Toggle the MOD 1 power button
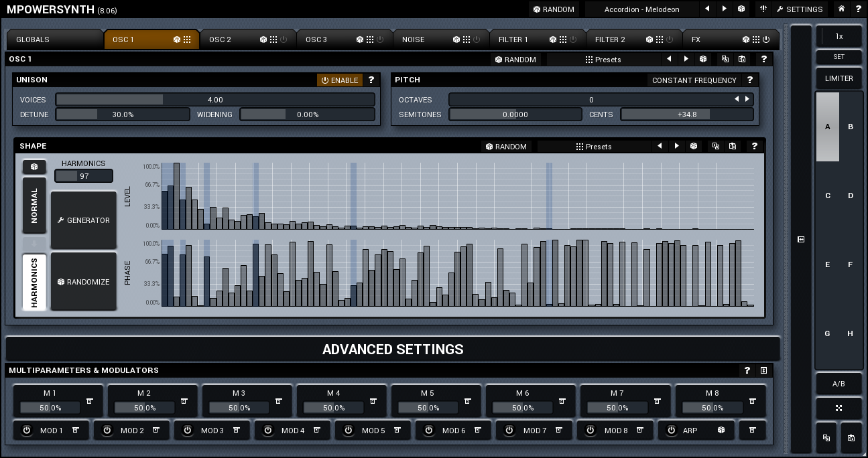 (x=27, y=431)
